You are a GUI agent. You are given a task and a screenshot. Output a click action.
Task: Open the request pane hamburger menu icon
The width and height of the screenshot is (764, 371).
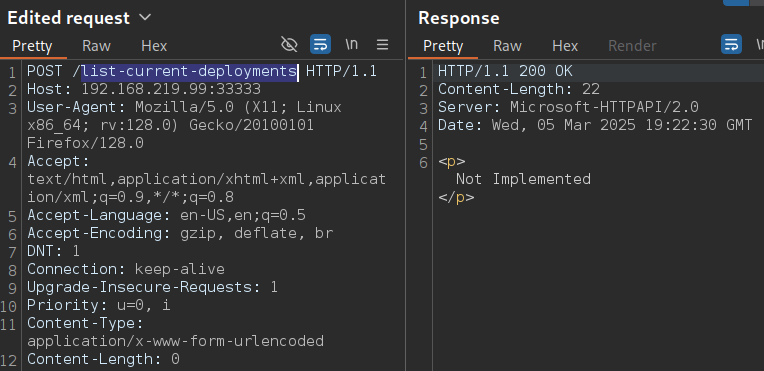point(382,45)
